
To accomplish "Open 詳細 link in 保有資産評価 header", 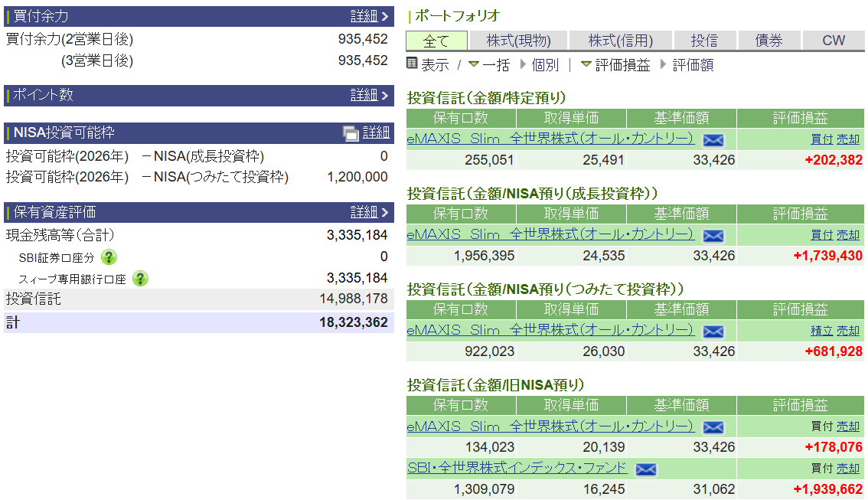I will tap(370, 212).
